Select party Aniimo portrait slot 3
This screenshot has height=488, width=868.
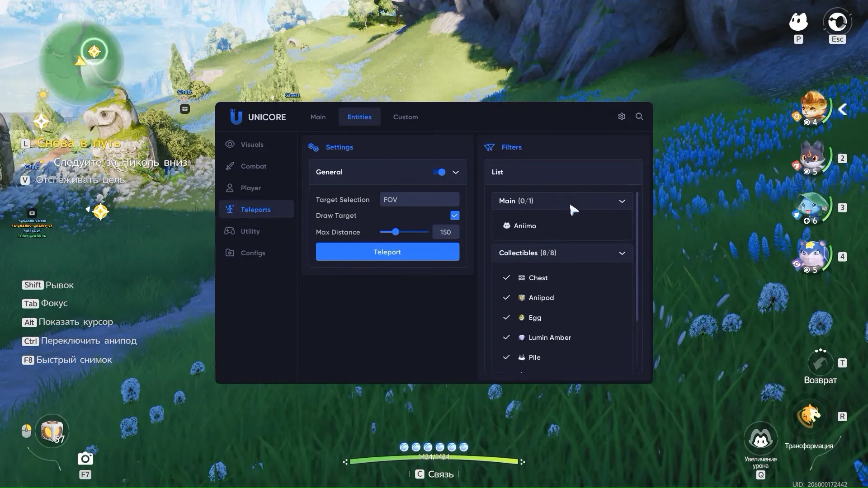(x=813, y=208)
